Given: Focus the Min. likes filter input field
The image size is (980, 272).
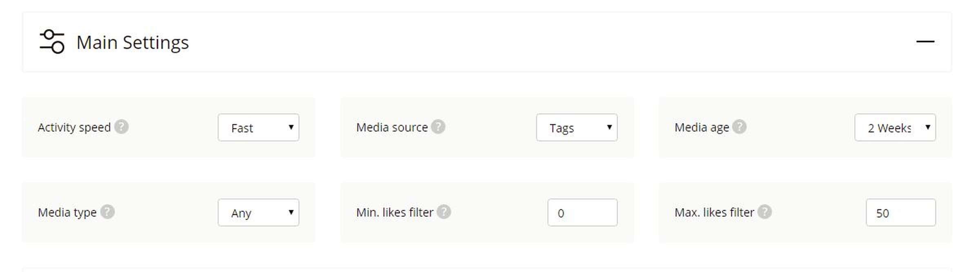Looking at the screenshot, I should pos(582,212).
